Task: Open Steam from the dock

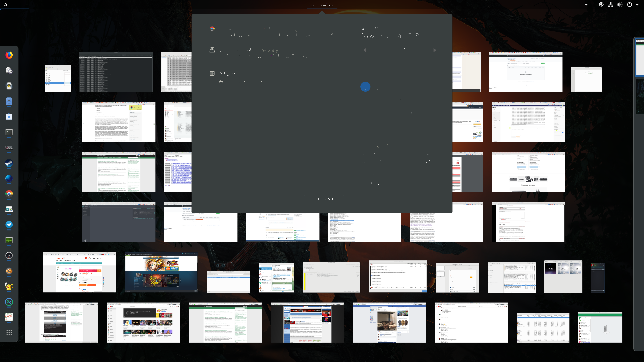Action: pyautogui.click(x=9, y=163)
